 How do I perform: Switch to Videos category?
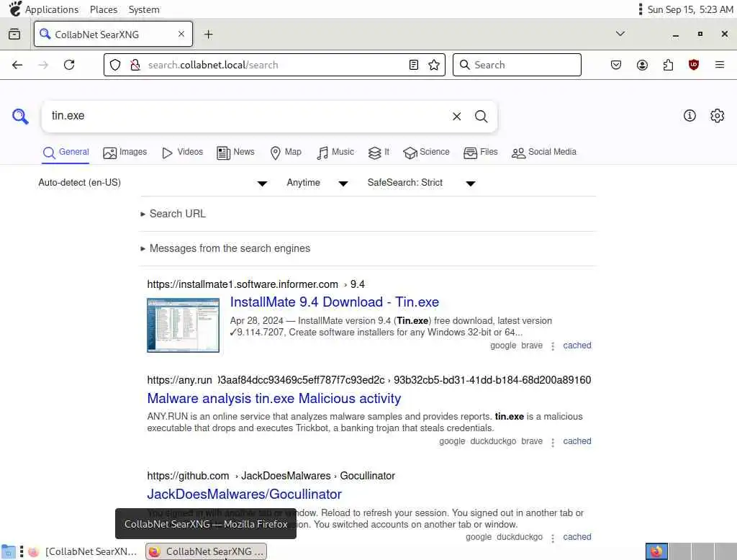[x=182, y=153]
